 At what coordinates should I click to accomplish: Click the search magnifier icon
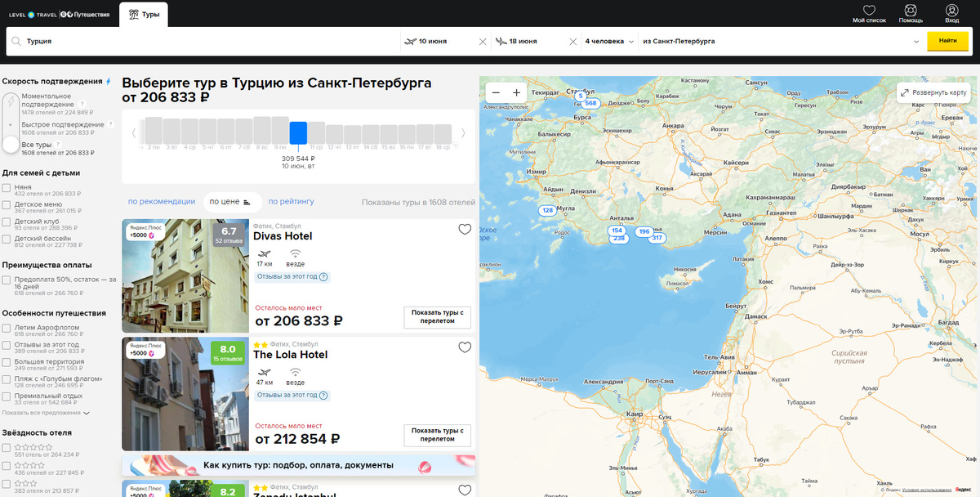(x=18, y=41)
